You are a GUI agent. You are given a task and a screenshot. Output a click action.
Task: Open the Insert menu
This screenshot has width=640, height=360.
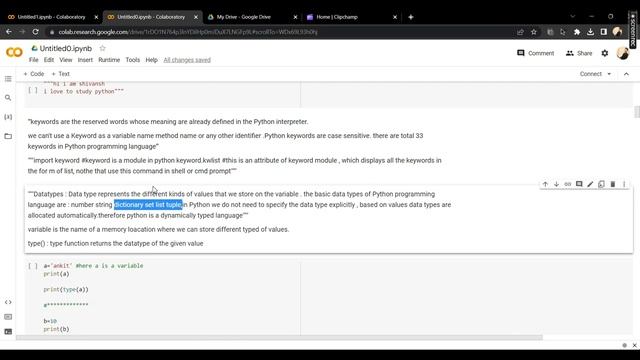point(85,60)
